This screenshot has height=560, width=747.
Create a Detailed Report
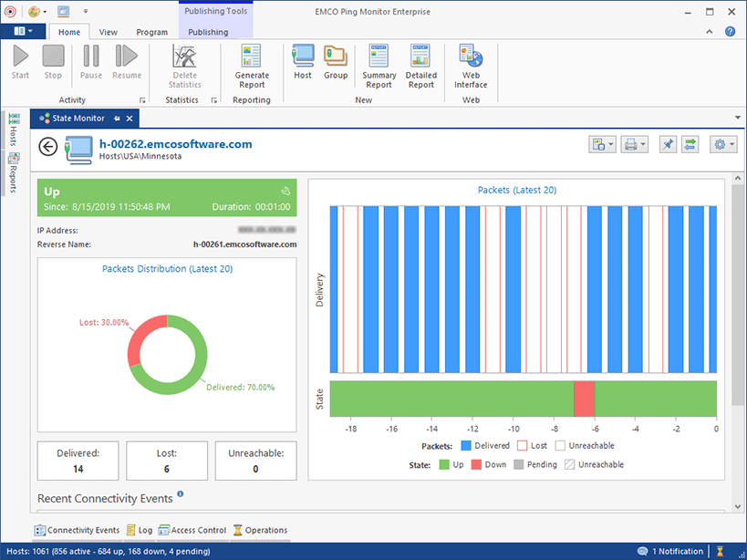(420, 64)
